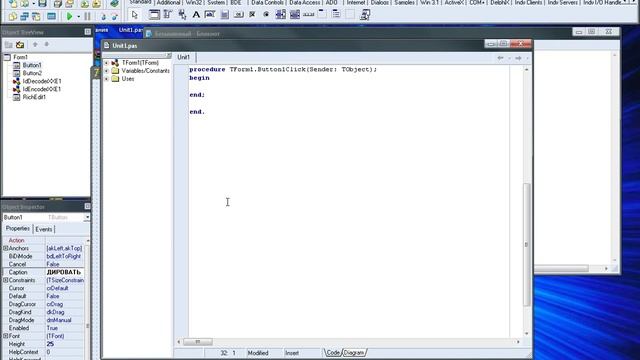
Task: Select the Unit1 editor tab
Action: [183, 57]
